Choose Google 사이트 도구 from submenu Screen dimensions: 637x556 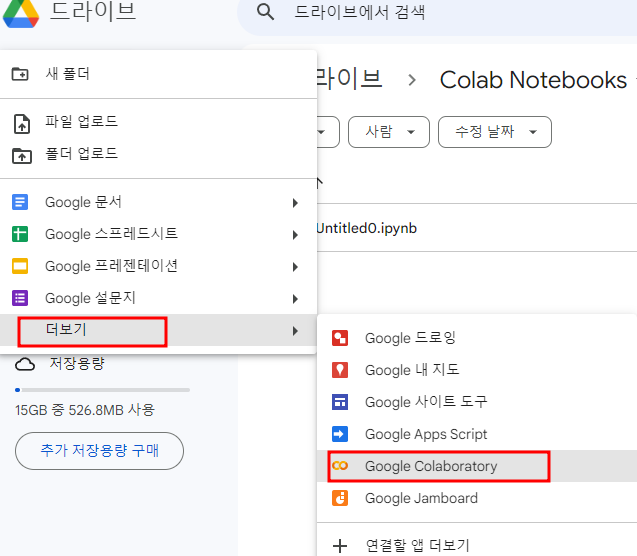[477, 402]
